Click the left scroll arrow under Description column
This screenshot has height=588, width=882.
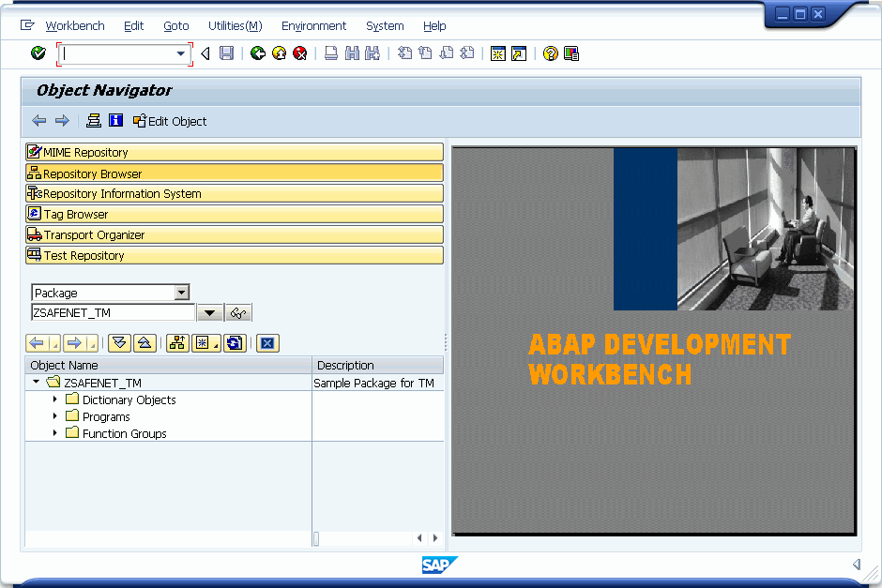point(419,538)
